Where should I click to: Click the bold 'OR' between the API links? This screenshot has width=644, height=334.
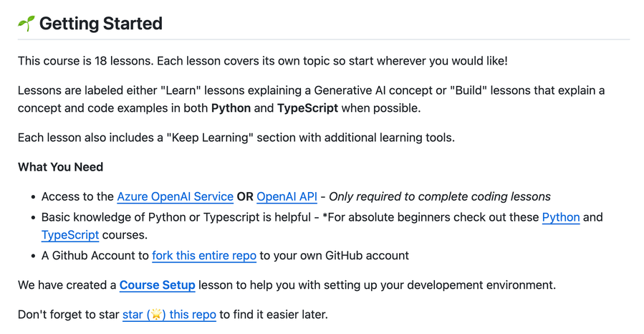coord(245,196)
